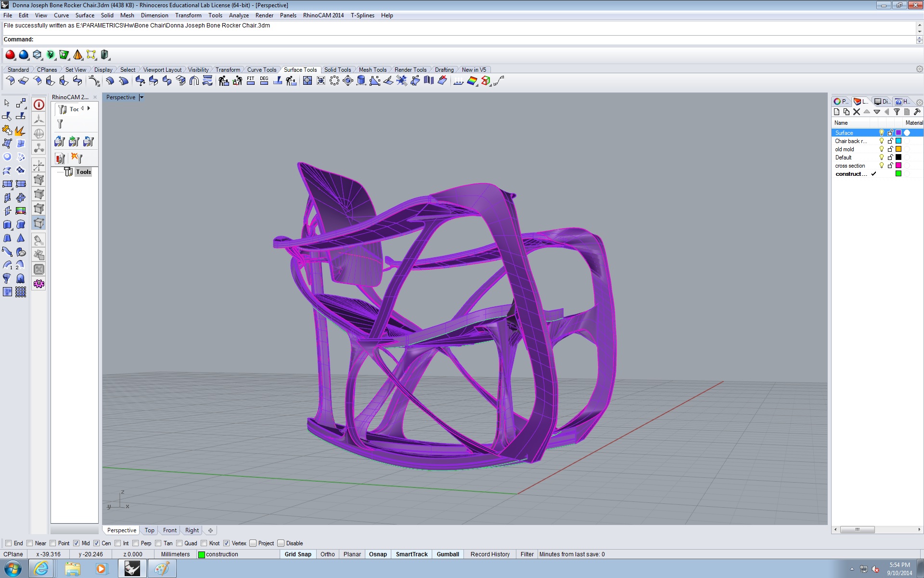924x578 pixels.
Task: Click the red sphere icon in top toolbar
Action: click(10, 55)
